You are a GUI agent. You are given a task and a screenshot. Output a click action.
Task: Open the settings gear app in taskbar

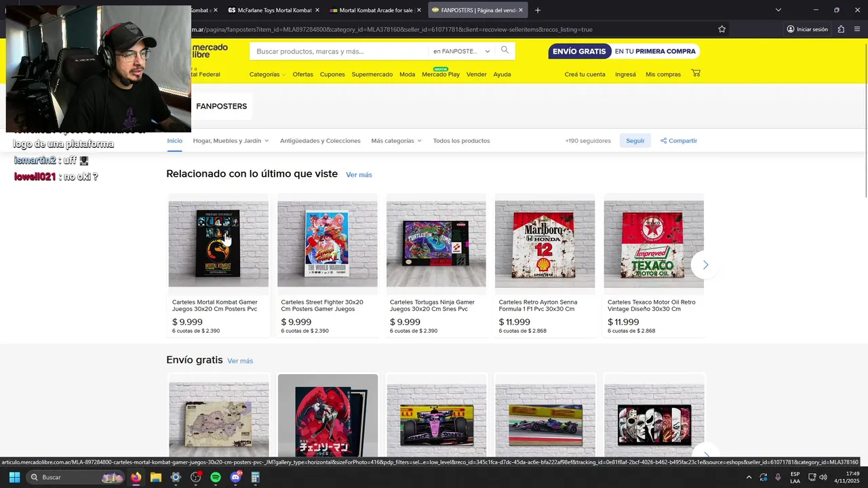(176, 477)
